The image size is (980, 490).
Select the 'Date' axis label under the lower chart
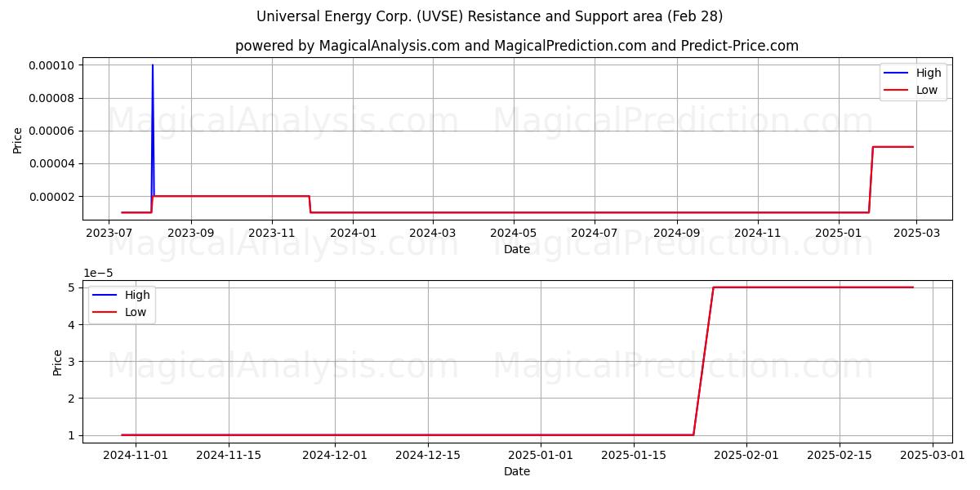517,471
